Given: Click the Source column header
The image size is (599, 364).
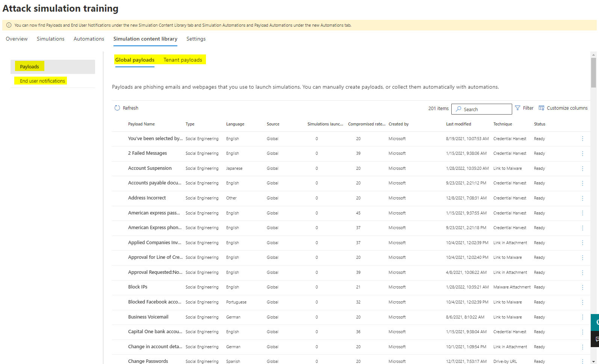Looking at the screenshot, I should 273,124.
